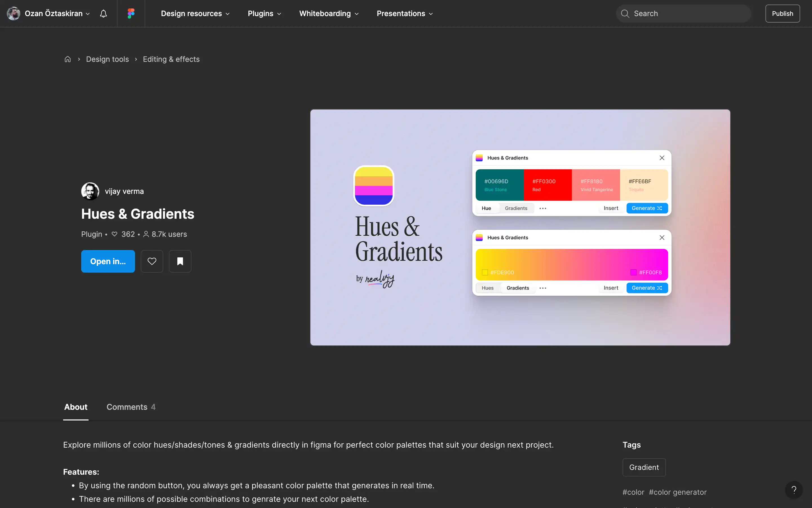The height and width of the screenshot is (508, 812).
Task: Click the Publish button
Action: 782,14
